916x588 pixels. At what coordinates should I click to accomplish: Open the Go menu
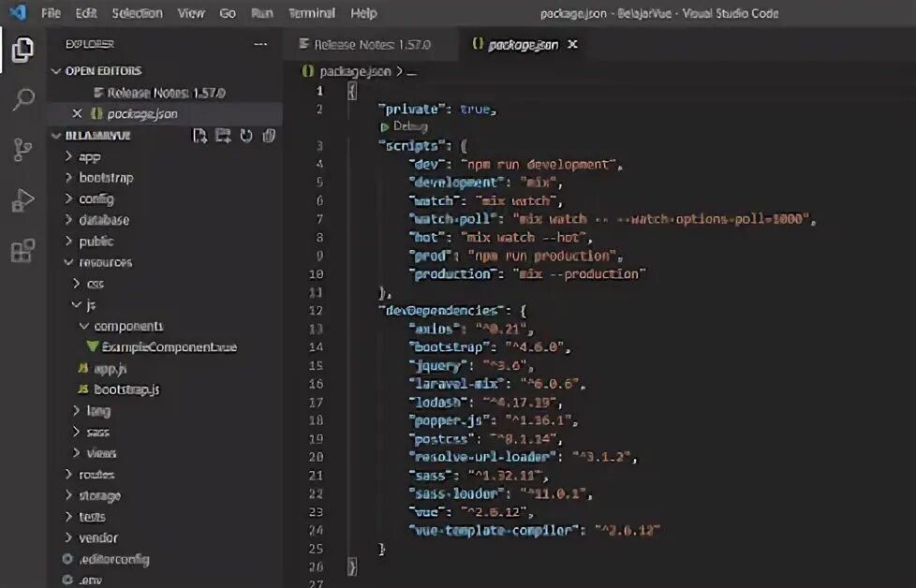[x=228, y=13]
